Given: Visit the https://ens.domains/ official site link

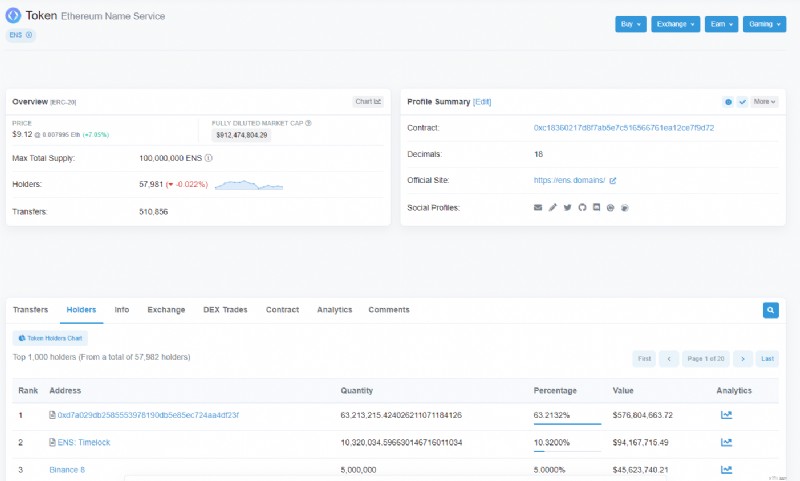Looking at the screenshot, I should coord(569,181).
